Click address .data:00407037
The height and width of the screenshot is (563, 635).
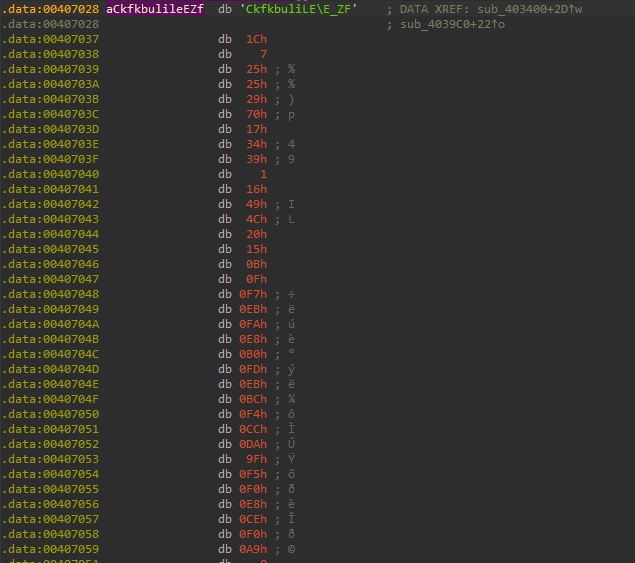pos(50,39)
